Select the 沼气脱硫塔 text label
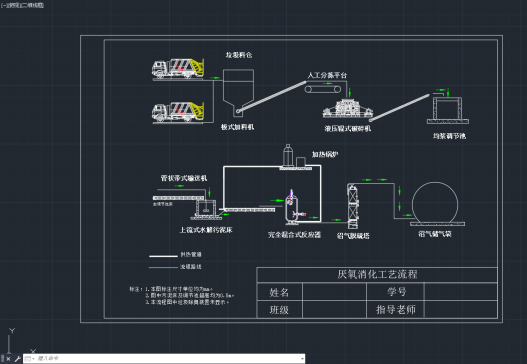Screen dimensions: 527x364 tap(353, 236)
